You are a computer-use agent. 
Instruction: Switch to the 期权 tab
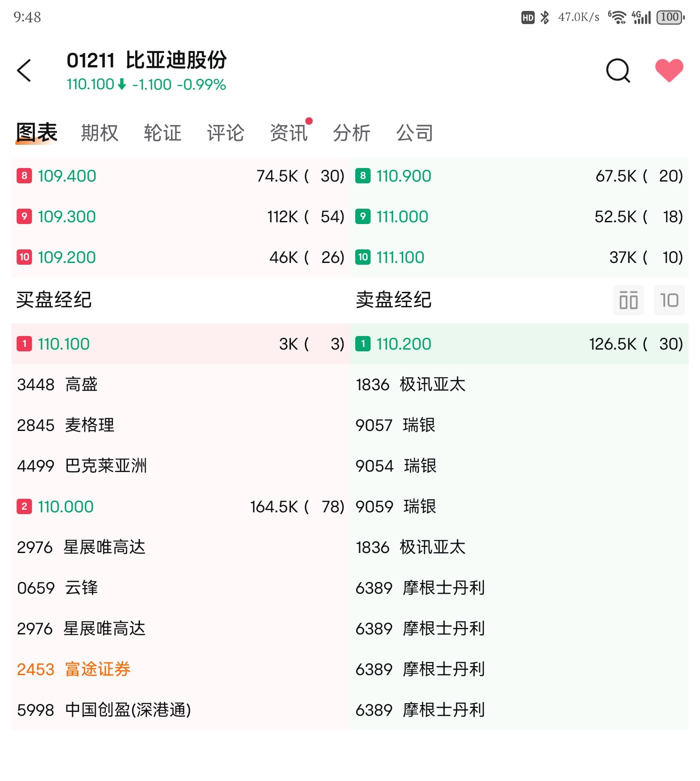pos(100,133)
